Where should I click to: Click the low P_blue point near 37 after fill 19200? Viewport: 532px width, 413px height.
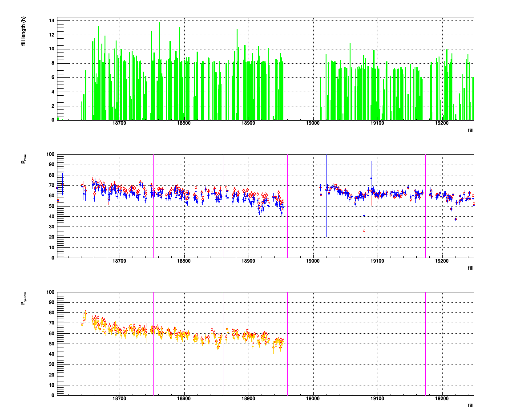coord(455,219)
